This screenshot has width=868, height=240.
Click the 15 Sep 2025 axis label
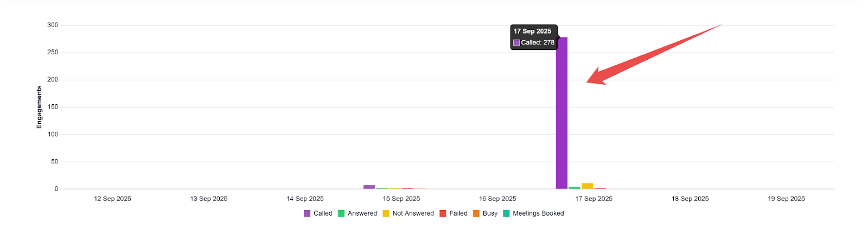coord(401,199)
